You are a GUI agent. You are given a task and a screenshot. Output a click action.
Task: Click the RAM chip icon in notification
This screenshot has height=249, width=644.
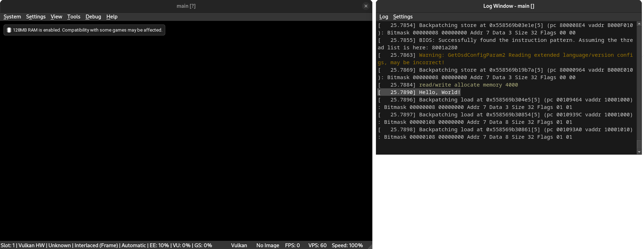9,30
